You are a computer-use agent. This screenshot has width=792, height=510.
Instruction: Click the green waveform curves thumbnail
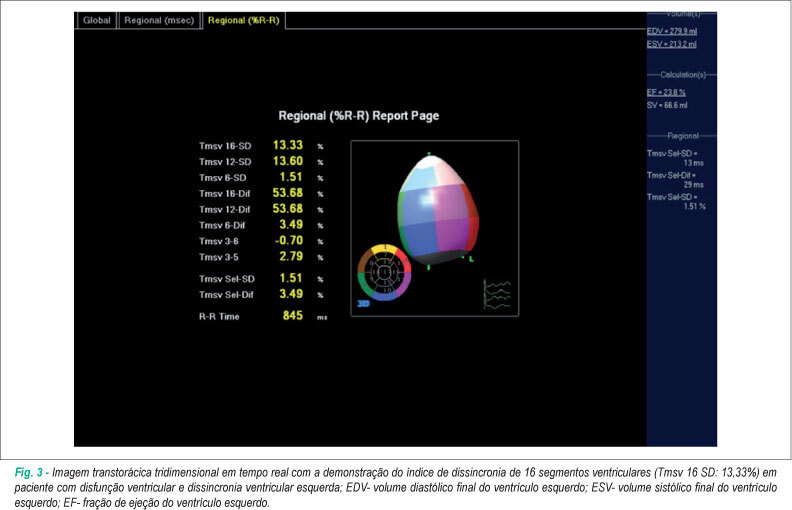pyautogui.click(x=498, y=294)
